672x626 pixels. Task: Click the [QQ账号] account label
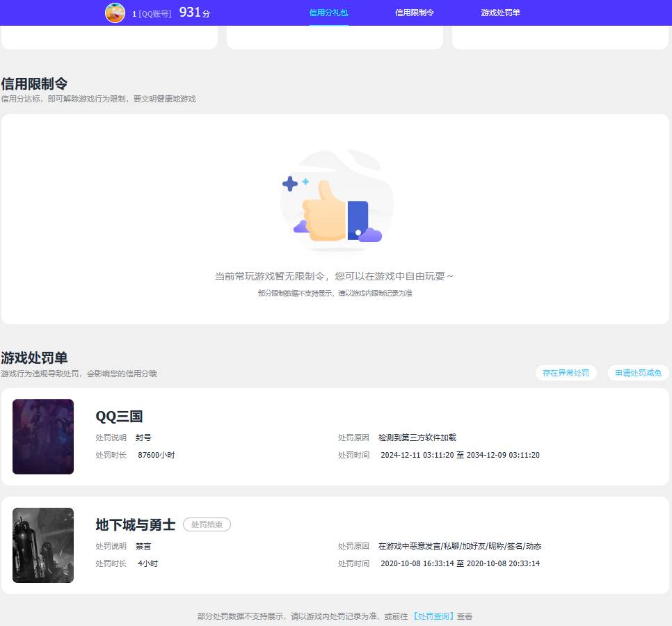[x=154, y=13]
